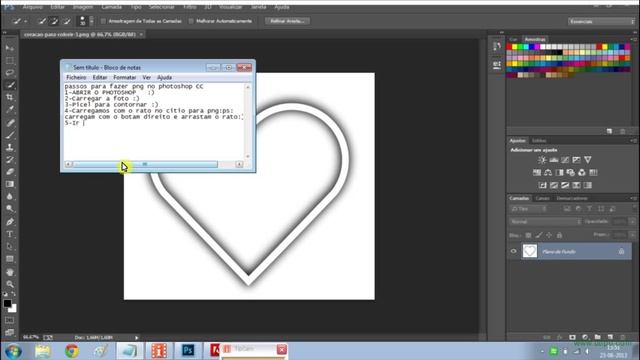Add a Brightness/Contrast adjustment
The height and width of the screenshot is (360, 640).
542,160
